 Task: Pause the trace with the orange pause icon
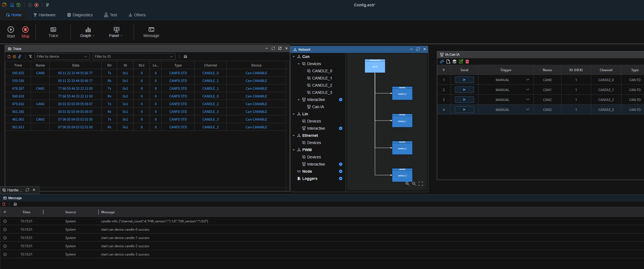14,57
